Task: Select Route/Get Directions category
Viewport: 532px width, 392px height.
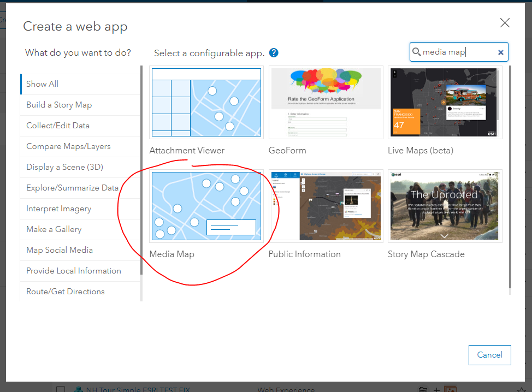Action: coord(80,292)
